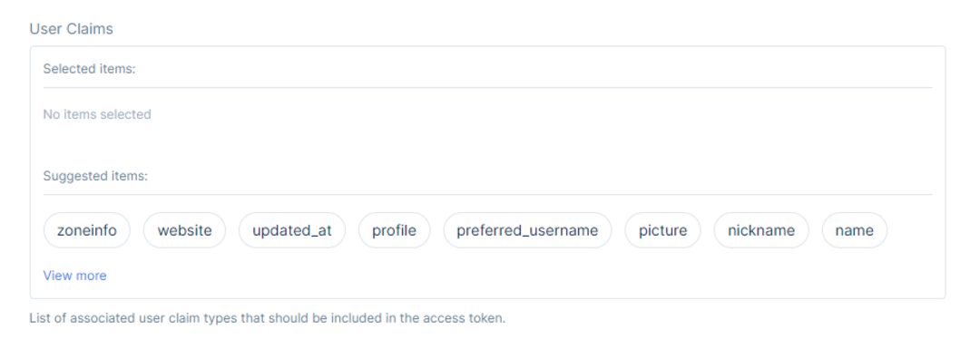Open the View more link

(x=75, y=276)
